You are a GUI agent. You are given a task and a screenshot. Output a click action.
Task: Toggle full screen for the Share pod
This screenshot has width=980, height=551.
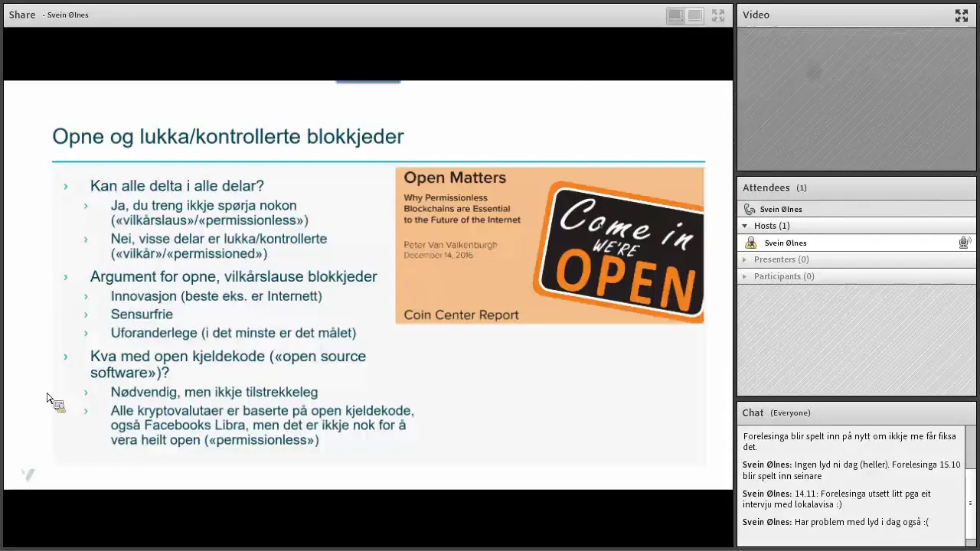[x=718, y=15]
